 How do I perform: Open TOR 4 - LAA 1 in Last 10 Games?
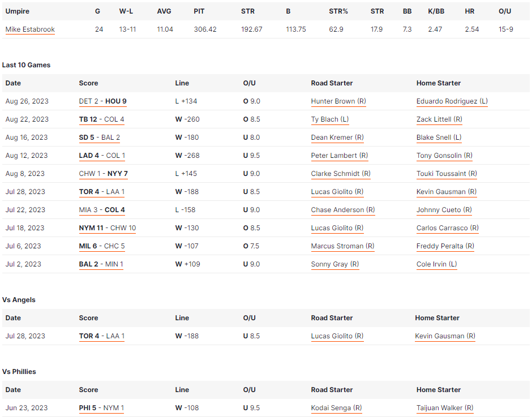(102, 192)
